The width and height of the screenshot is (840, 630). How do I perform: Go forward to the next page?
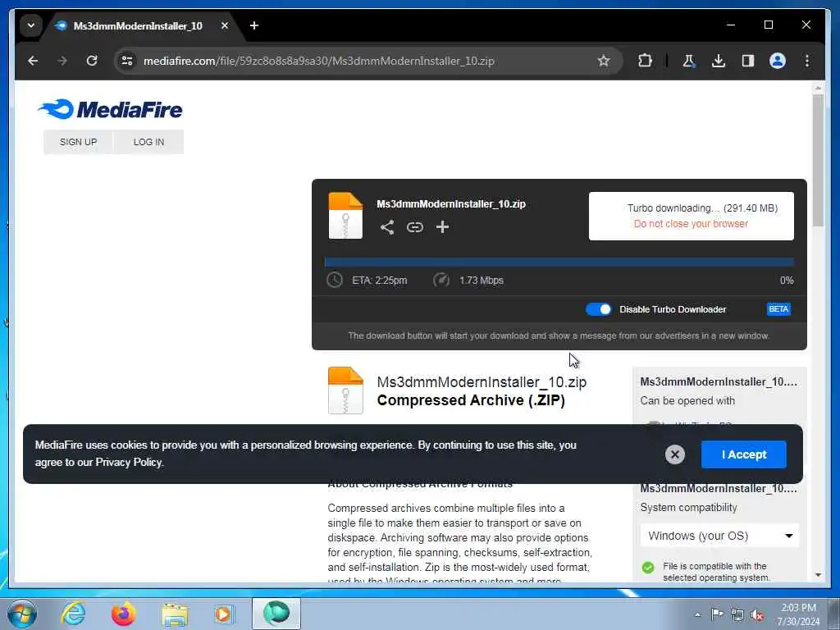[x=62, y=61]
